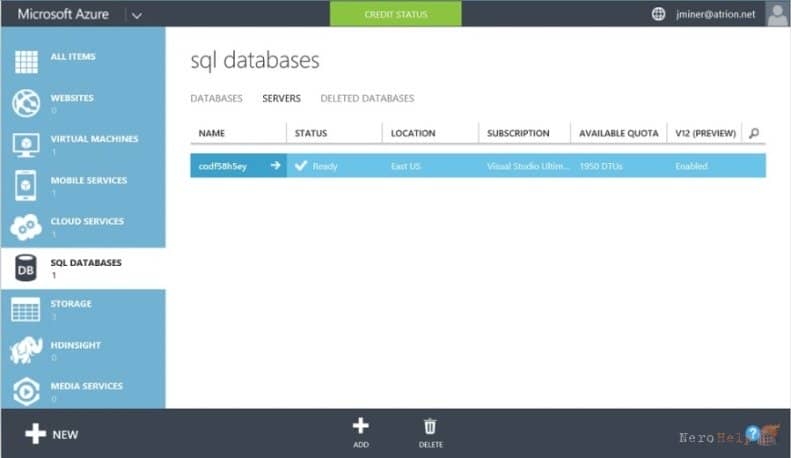Sort by the Location column header
791x458 pixels.
pyautogui.click(x=413, y=133)
